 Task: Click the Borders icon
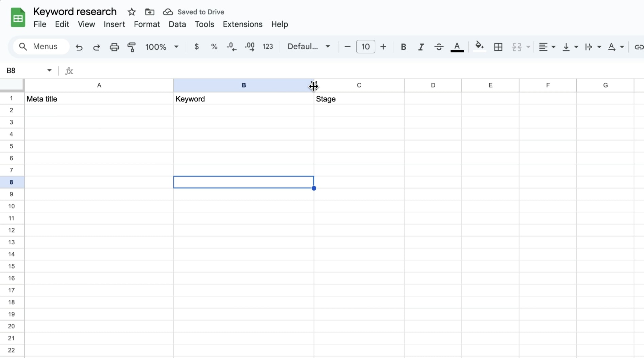pos(498,47)
